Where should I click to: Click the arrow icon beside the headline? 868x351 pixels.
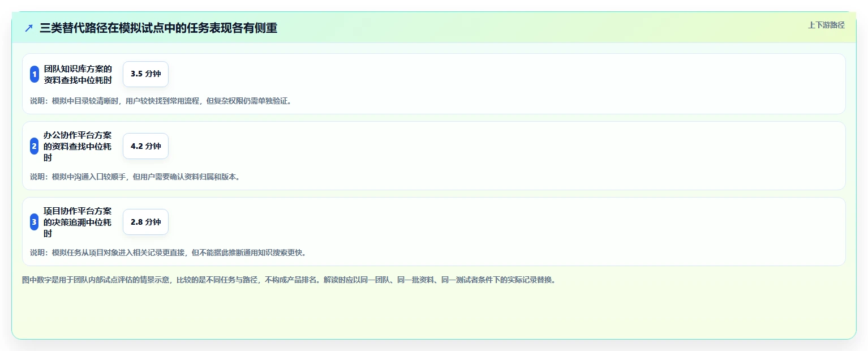coord(29,28)
